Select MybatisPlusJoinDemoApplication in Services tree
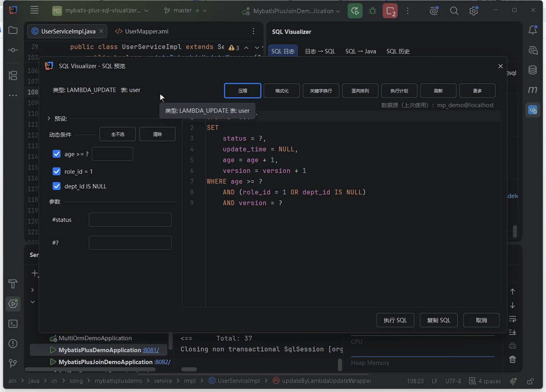Viewport: 546px width, 392px height. tap(110, 362)
